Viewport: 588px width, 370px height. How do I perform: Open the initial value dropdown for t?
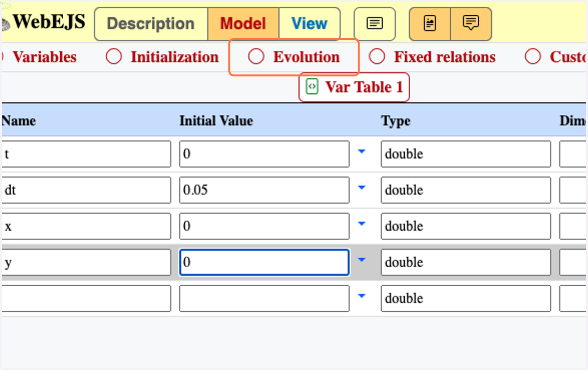pos(362,152)
